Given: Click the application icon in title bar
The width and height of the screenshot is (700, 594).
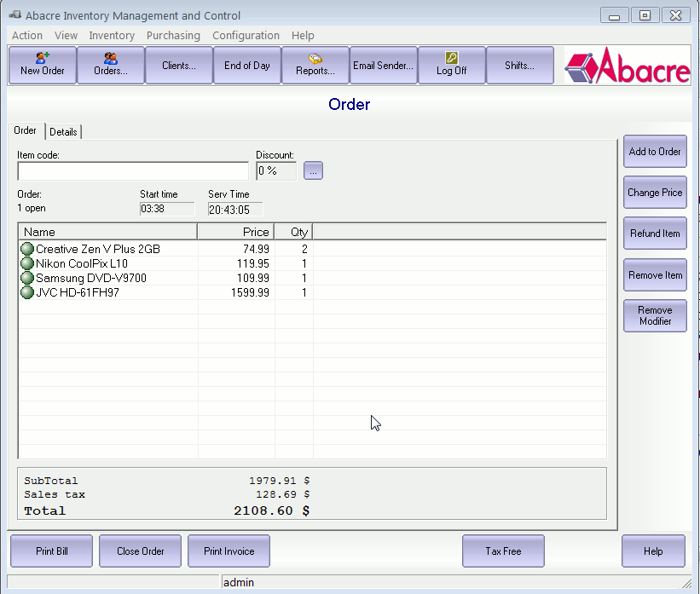Looking at the screenshot, I should click(x=14, y=15).
